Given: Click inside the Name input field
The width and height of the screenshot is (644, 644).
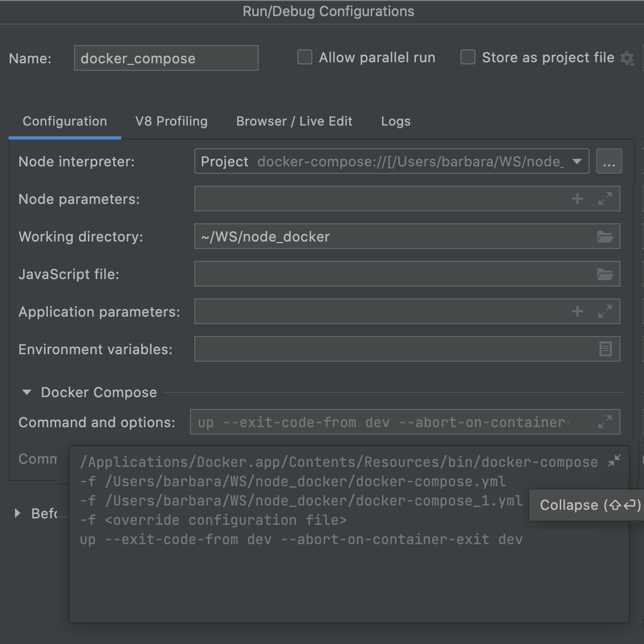Looking at the screenshot, I should tap(166, 58).
